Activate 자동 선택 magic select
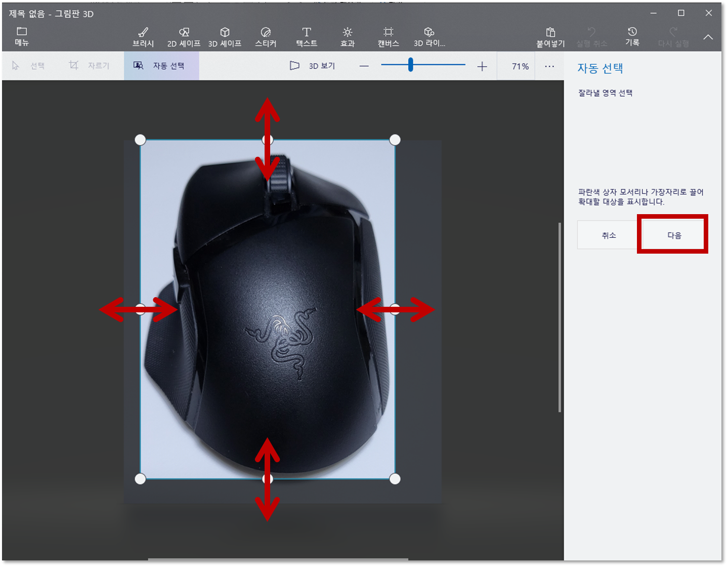Screen dimensions: 728x567 (161, 66)
